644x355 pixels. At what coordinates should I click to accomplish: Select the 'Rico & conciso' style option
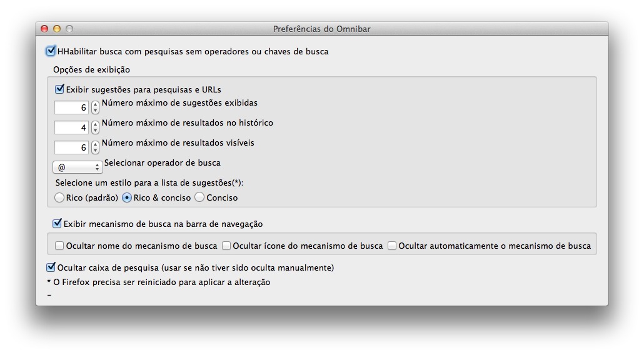tap(126, 198)
